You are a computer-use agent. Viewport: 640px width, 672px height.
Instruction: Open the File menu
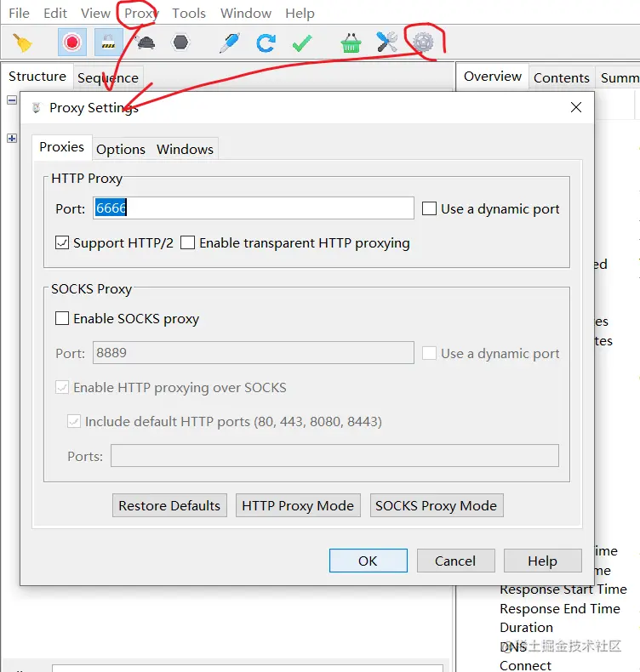tap(19, 14)
